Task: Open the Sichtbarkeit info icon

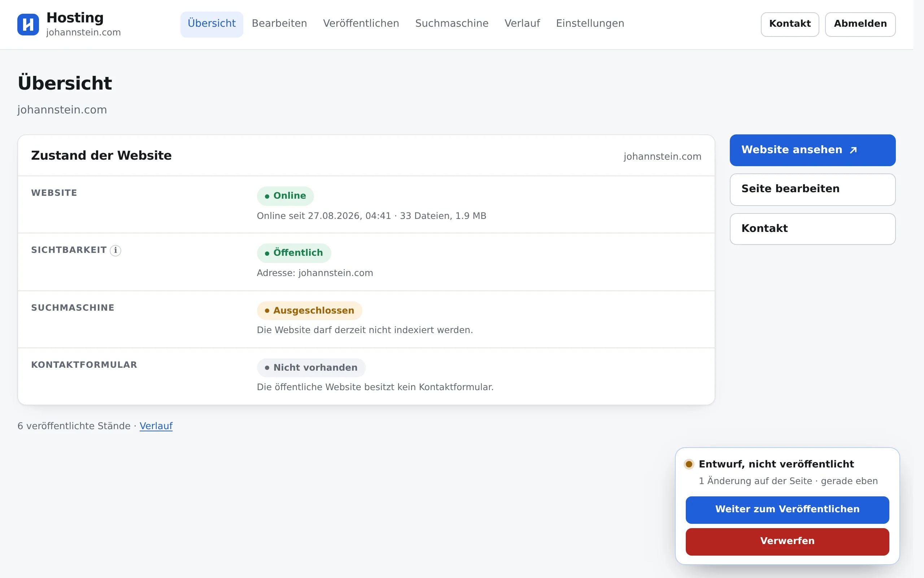Action: click(115, 250)
